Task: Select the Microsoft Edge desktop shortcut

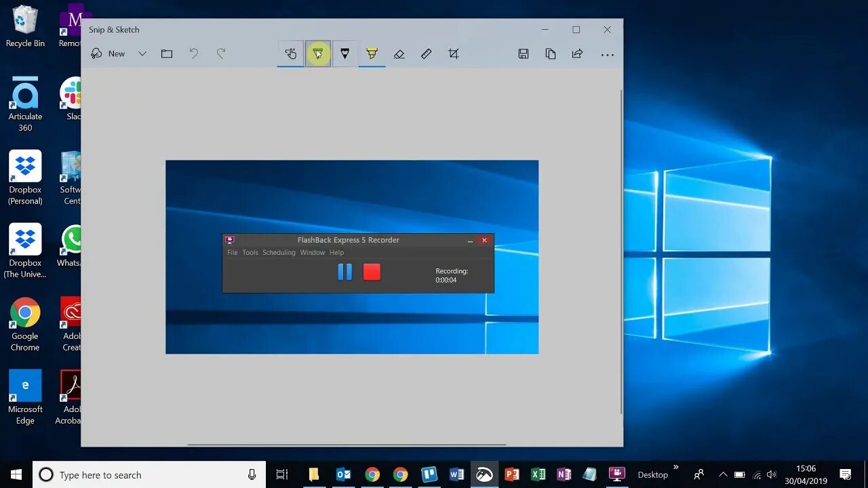Action: click(25, 397)
